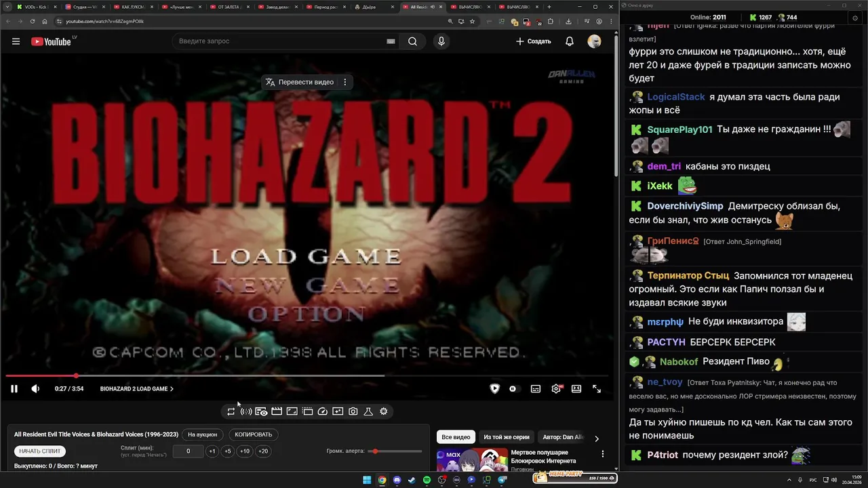Toggle loop in the enhancer toolbar
The image size is (868, 488).
click(x=231, y=411)
